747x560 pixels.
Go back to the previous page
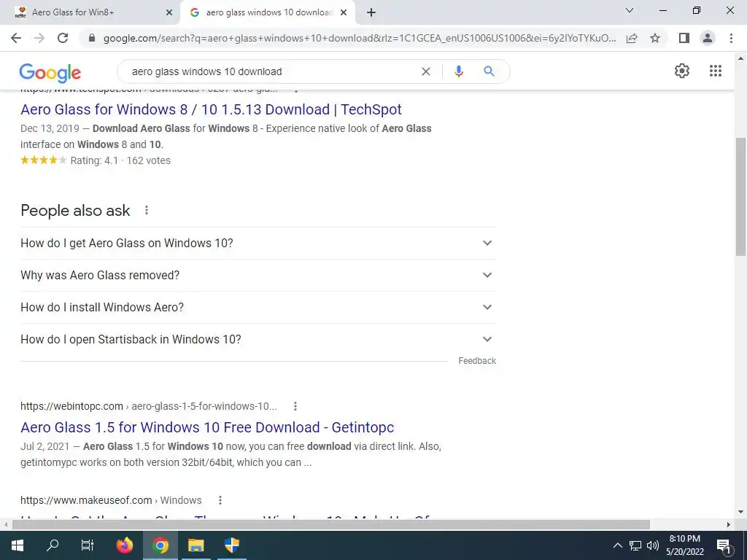pos(16,38)
